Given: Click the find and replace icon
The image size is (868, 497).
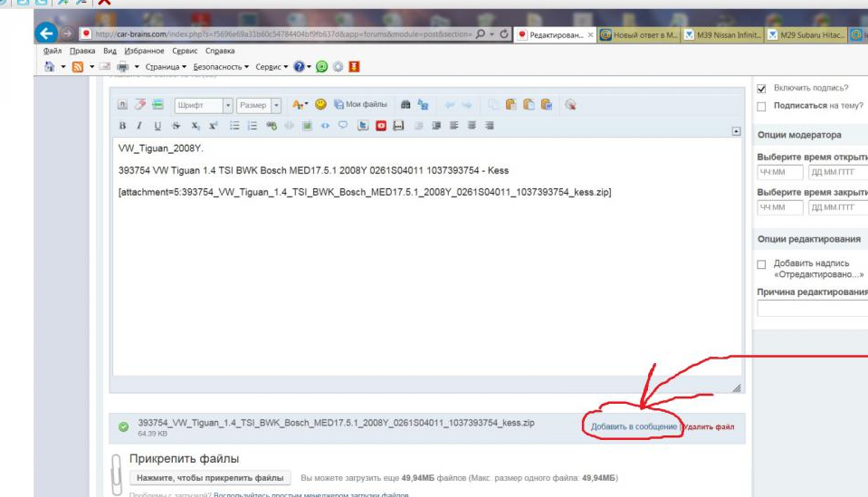Looking at the screenshot, I should 423,105.
